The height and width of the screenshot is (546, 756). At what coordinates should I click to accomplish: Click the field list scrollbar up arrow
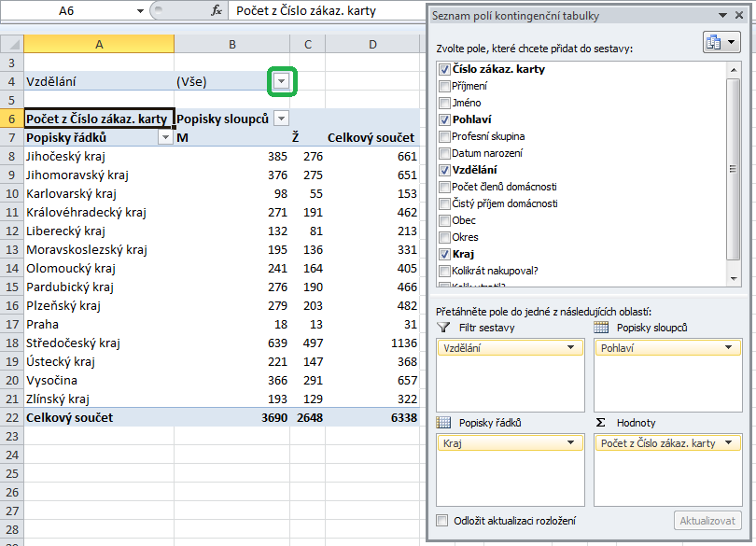tap(734, 70)
